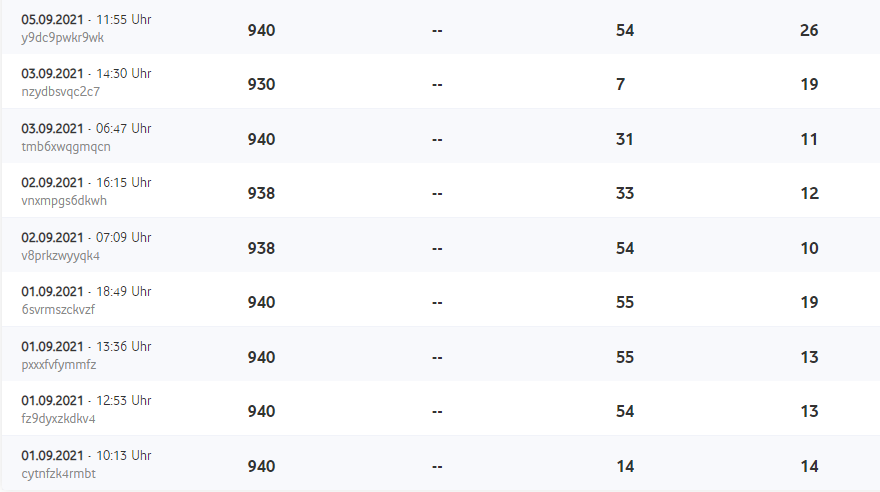Select value 31 in the 06:47 row
Viewport: 880px width, 492px height.
pos(625,139)
